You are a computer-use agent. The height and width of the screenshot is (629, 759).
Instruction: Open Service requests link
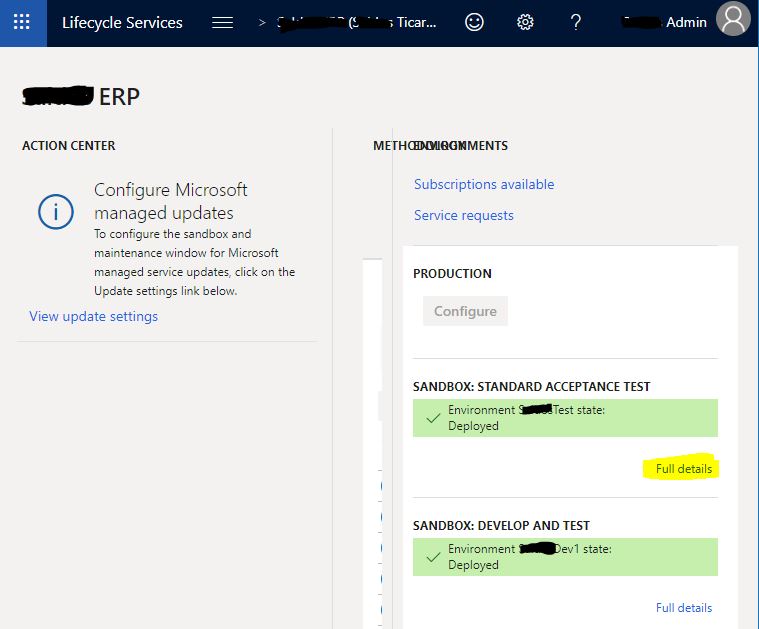pyautogui.click(x=464, y=215)
